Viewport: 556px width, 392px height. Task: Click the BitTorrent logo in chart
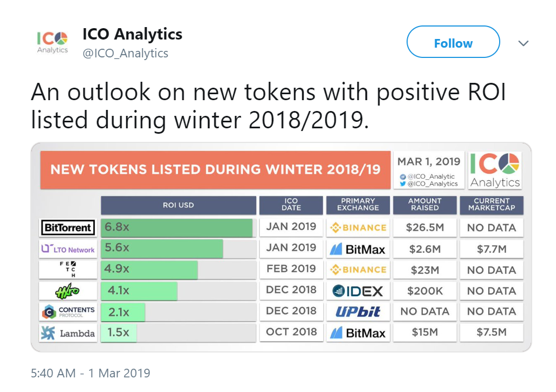click(x=68, y=227)
